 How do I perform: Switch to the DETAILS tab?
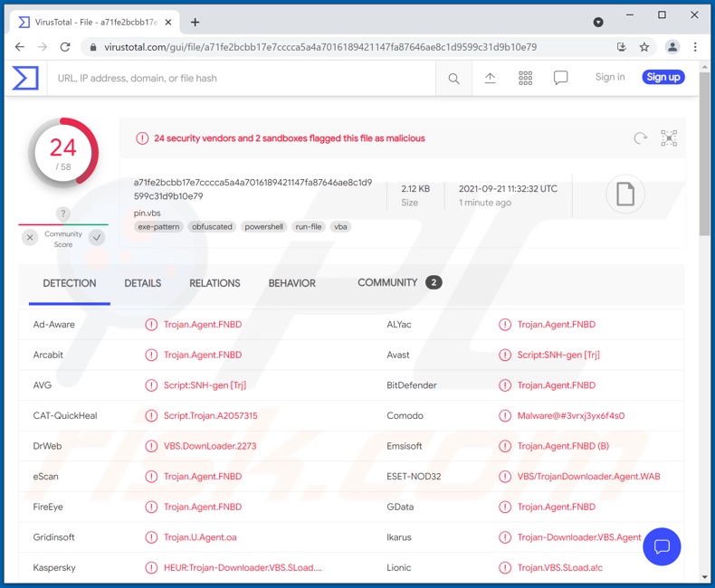click(x=143, y=283)
